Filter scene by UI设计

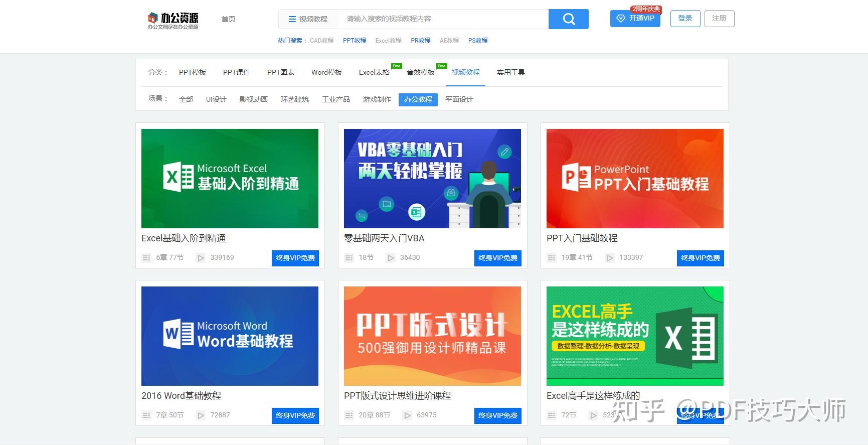point(216,99)
